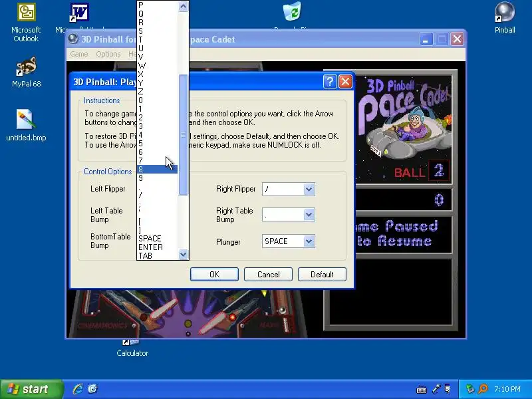
Task: Open the Pinball desktop shortcut
Action: [505, 18]
